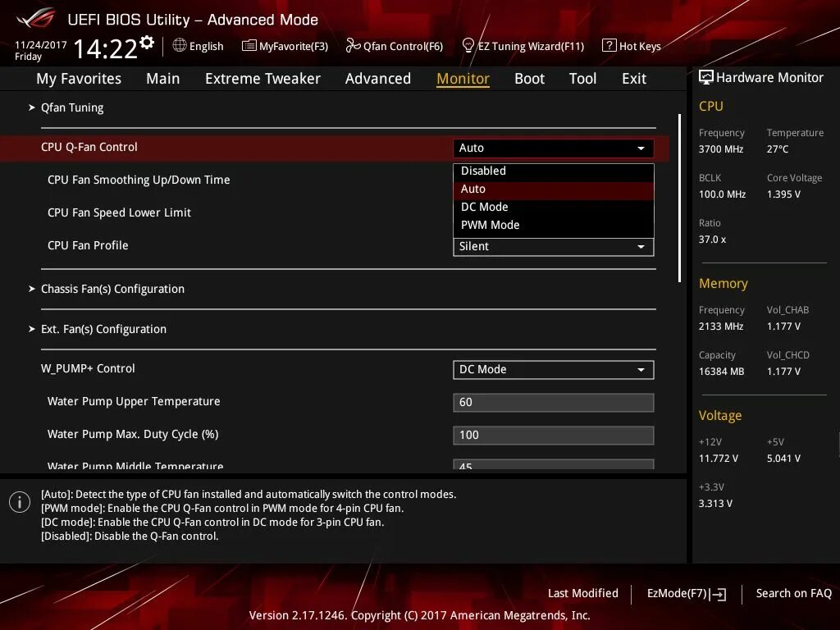Open the Exit tab
This screenshot has width=840, height=630.
point(634,78)
